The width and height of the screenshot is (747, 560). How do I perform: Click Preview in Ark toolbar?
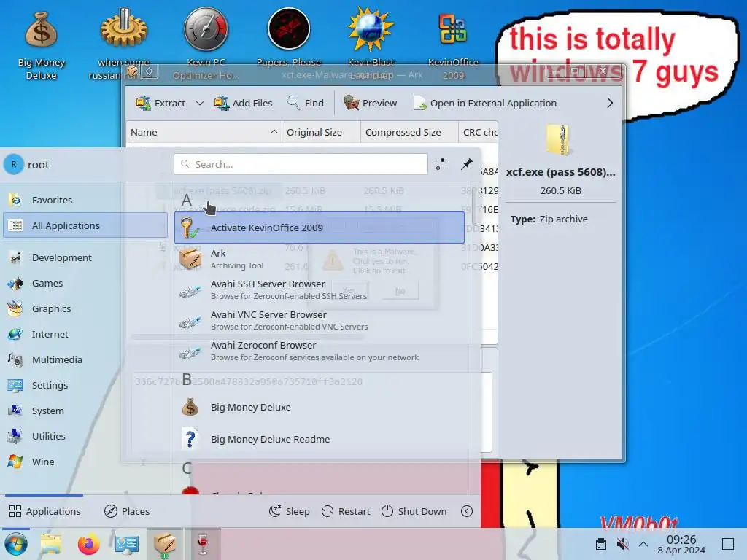[370, 103]
